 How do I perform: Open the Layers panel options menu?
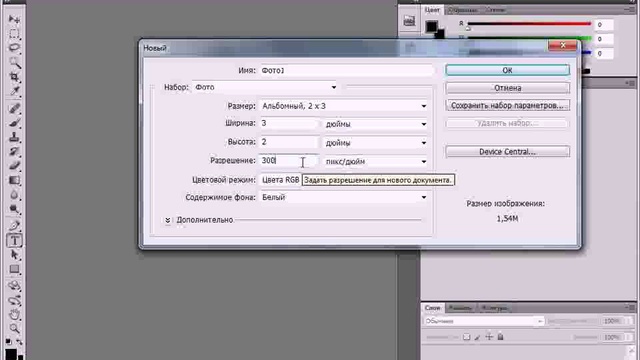(631, 307)
